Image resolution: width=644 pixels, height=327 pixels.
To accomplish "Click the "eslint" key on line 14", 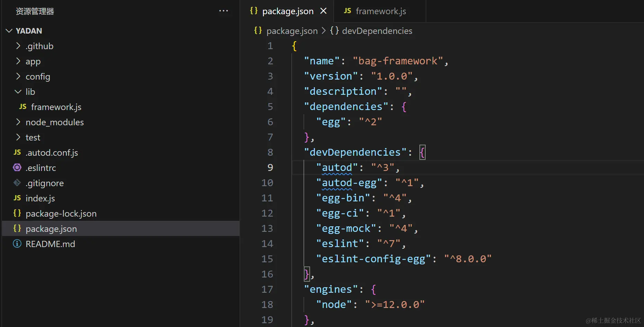I will (340, 244).
